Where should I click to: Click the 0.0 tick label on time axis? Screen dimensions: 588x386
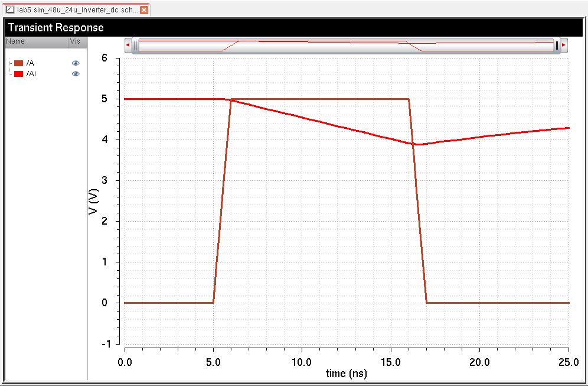[x=125, y=362]
